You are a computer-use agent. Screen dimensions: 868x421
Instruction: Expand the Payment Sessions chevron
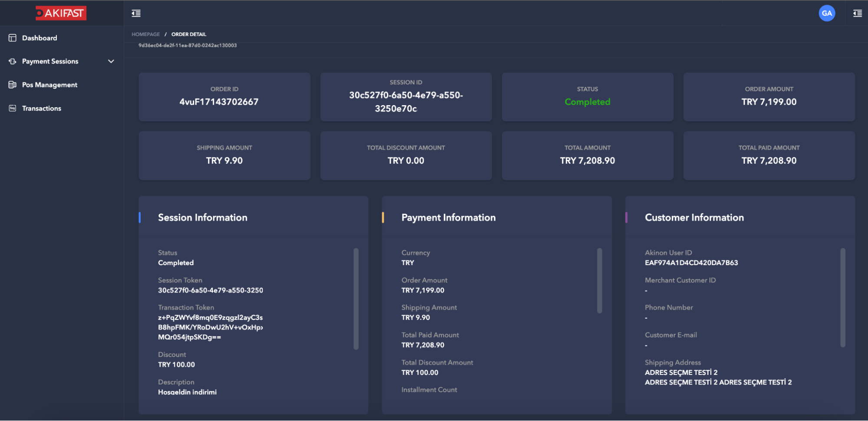coord(111,62)
